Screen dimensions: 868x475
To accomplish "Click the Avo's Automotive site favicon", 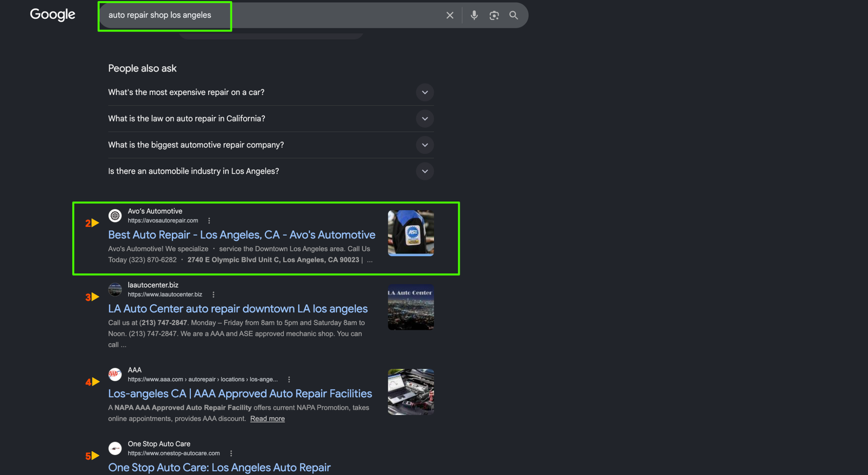I will pos(115,216).
